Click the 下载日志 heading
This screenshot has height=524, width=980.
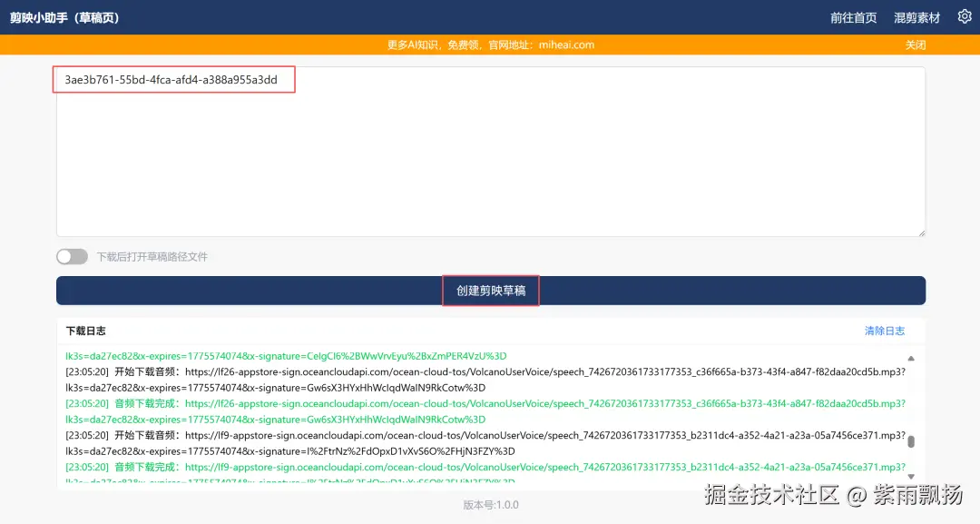tap(85, 331)
